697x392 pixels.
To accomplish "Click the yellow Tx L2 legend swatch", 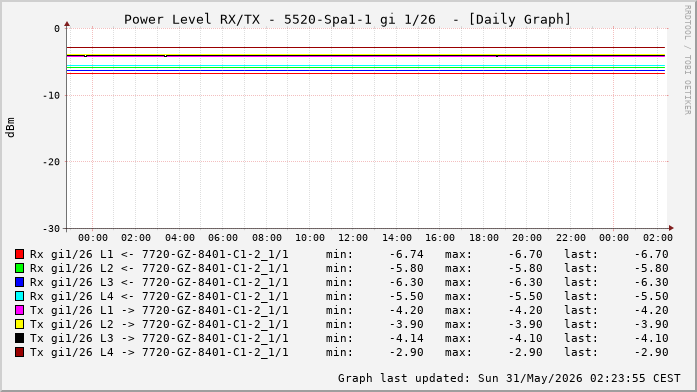I will pos(19,324).
